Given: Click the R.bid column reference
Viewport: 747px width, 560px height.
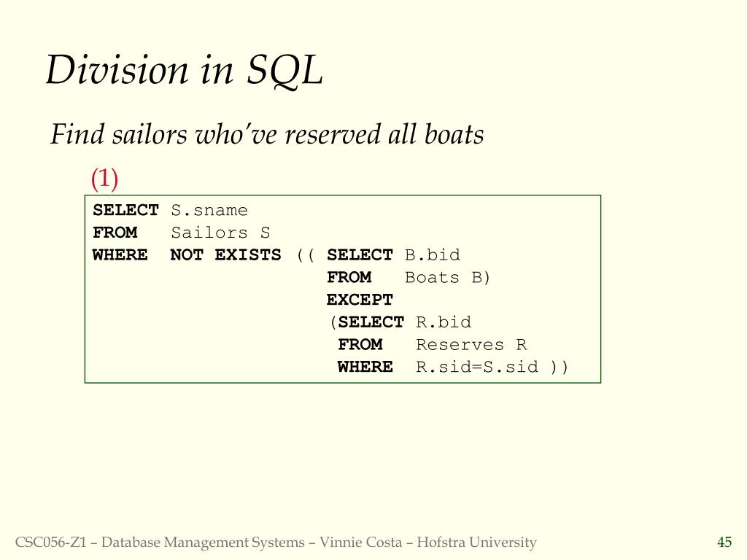Looking at the screenshot, I should tap(444, 322).
